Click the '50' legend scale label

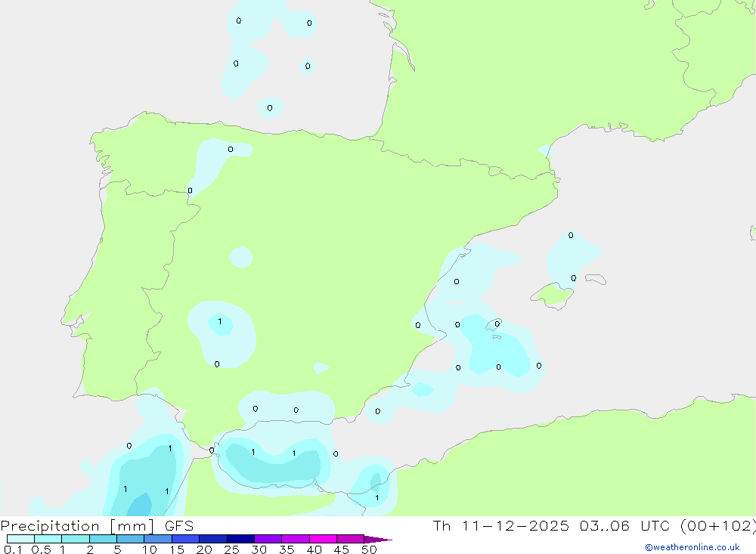point(369,549)
